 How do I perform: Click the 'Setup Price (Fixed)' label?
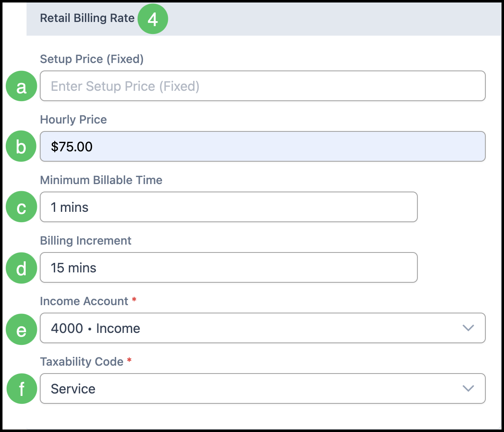92,59
